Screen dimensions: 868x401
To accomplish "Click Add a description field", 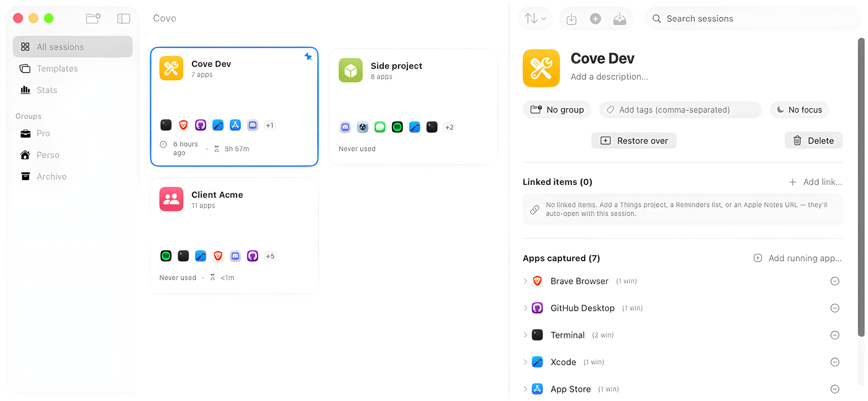I will (x=609, y=77).
